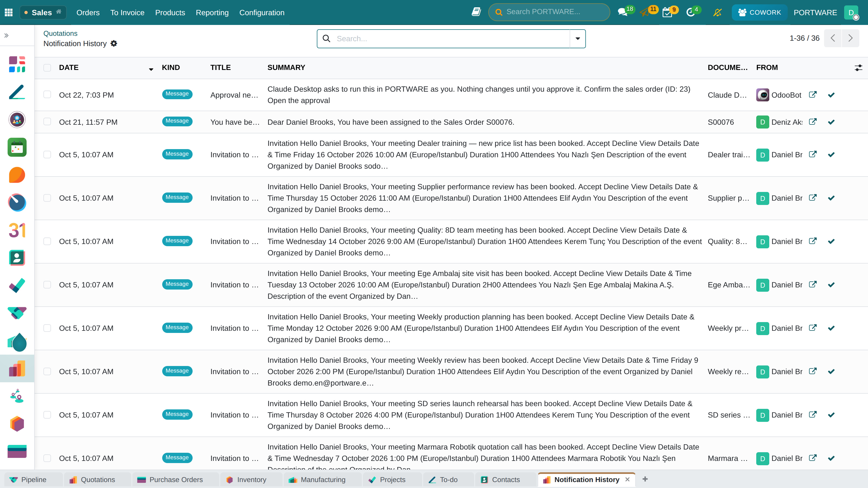
Task: Open the Sales bar chart app in sidebar
Action: point(17,368)
